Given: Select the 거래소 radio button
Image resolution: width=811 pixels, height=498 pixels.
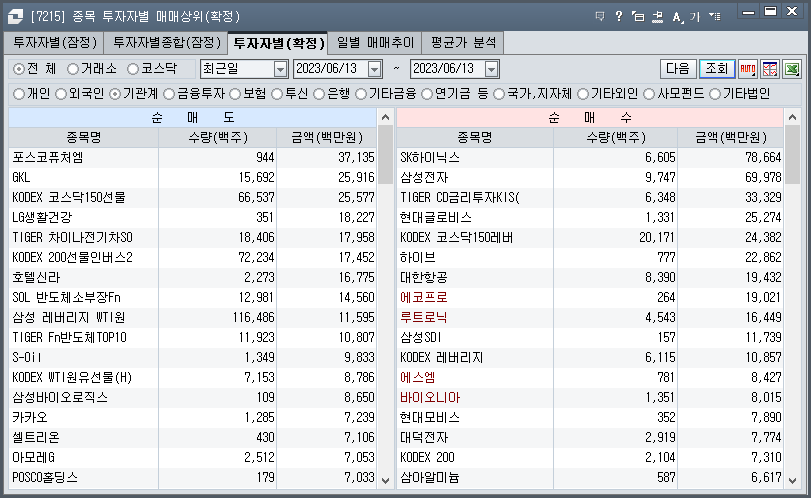Looking at the screenshot, I should pyautogui.click(x=73, y=68).
